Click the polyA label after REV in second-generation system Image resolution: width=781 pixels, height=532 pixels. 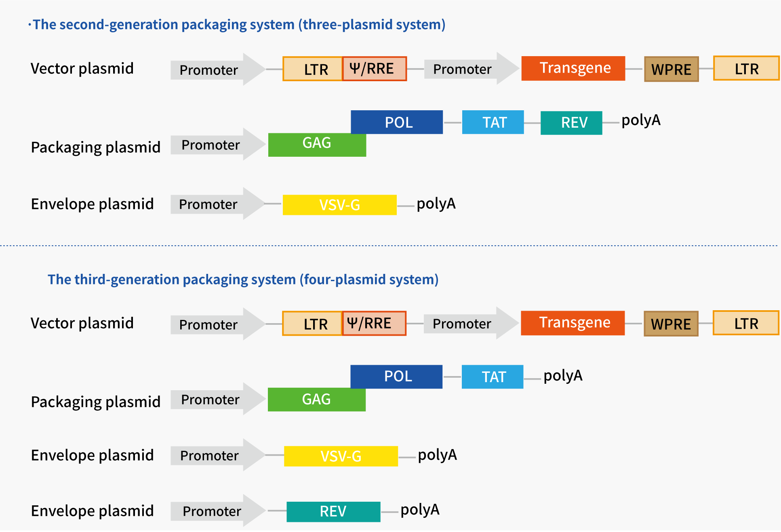tap(641, 120)
